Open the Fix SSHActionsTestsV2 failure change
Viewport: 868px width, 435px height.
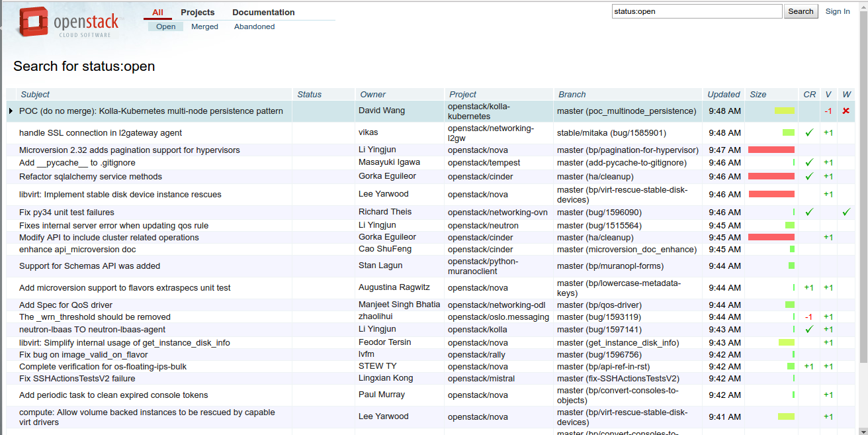pos(77,378)
